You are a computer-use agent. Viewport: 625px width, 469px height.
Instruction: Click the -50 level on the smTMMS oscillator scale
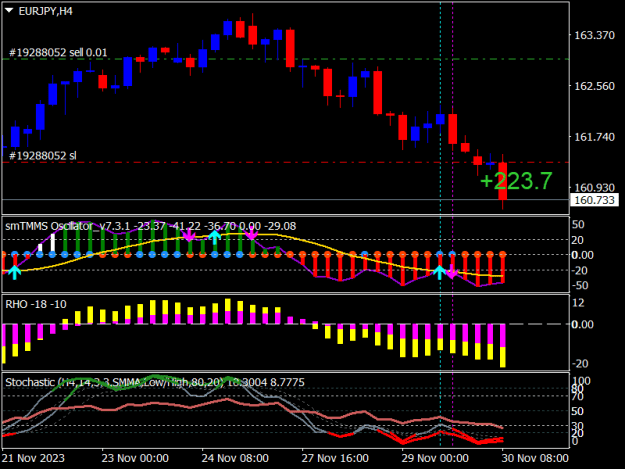pyautogui.click(x=580, y=286)
